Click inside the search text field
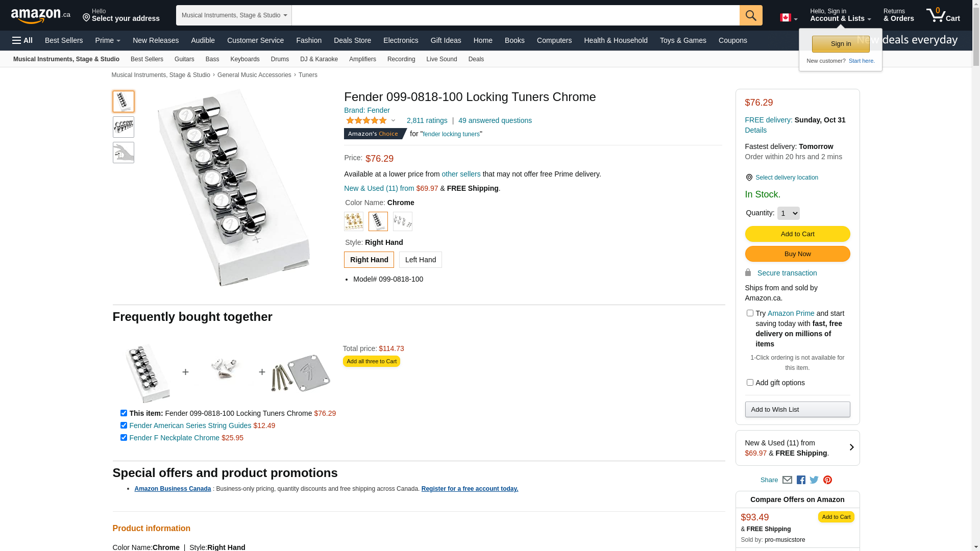This screenshot has width=980, height=551. 516,15
